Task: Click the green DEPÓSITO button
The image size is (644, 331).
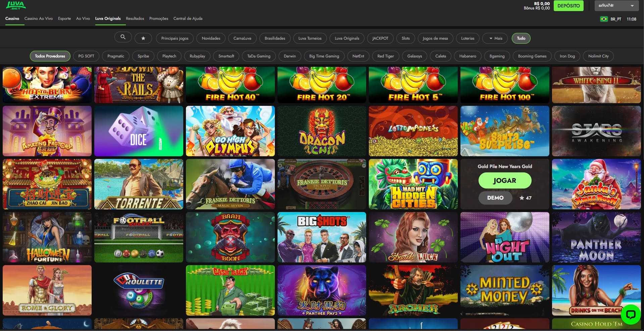Action: 568,6
